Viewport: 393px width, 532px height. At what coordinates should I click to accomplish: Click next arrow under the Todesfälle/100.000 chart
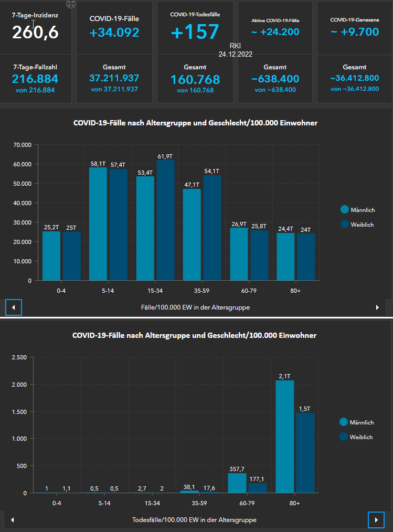coord(376,519)
